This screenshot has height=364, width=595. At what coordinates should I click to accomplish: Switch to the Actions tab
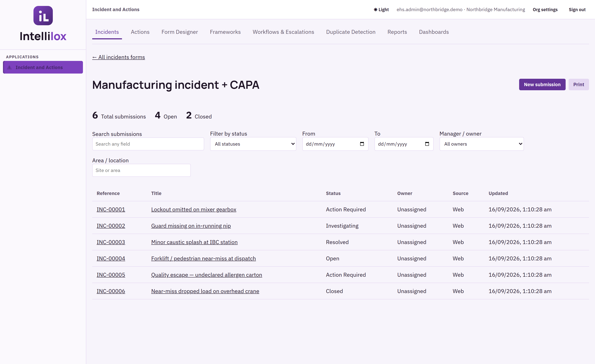pyautogui.click(x=140, y=32)
